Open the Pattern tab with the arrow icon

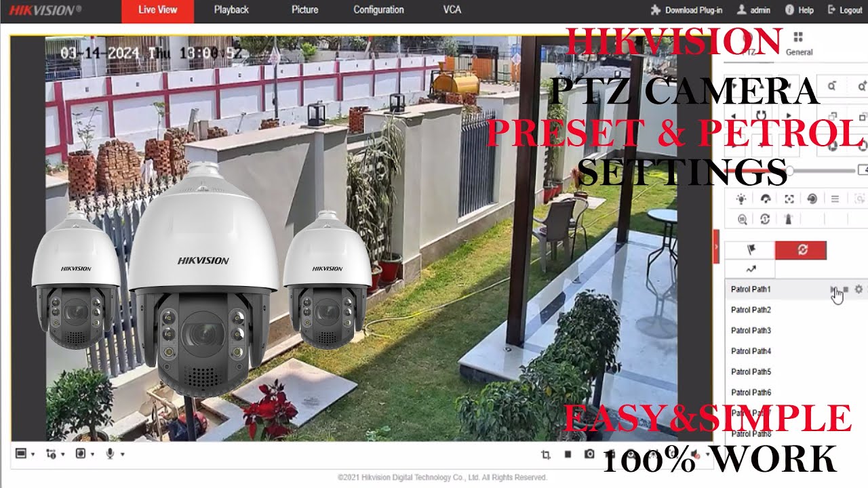[x=750, y=269]
